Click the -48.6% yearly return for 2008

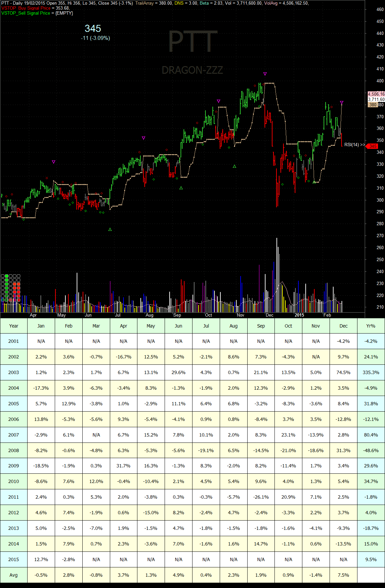click(x=371, y=450)
